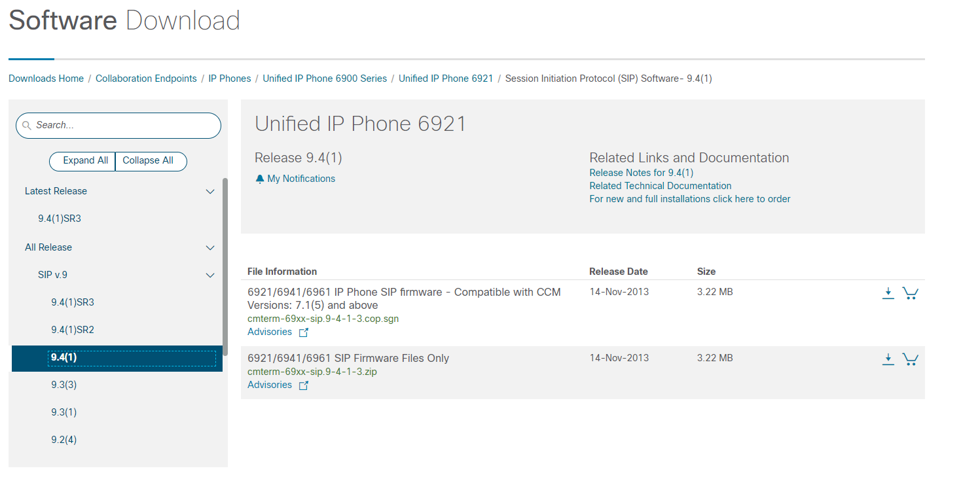This screenshot has height=479, width=980.
Task: Click the Latest Release label
Action: [56, 191]
